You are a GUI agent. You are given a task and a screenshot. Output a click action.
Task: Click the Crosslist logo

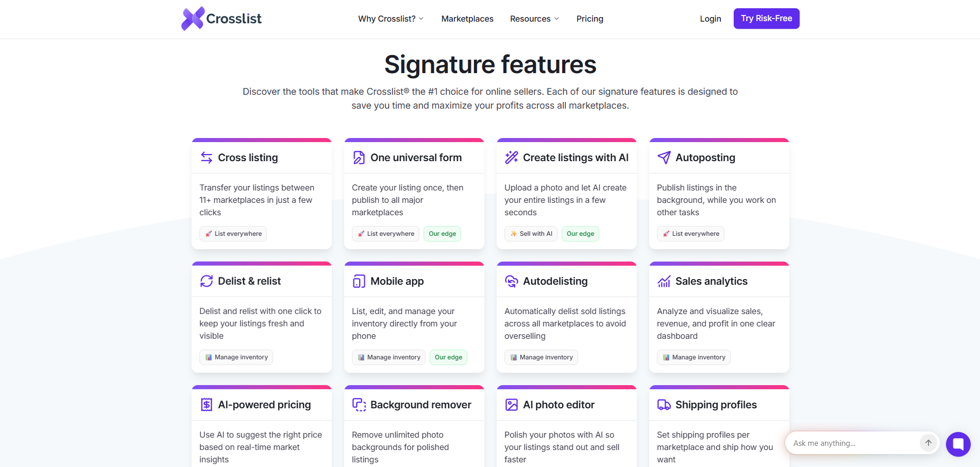(x=222, y=19)
